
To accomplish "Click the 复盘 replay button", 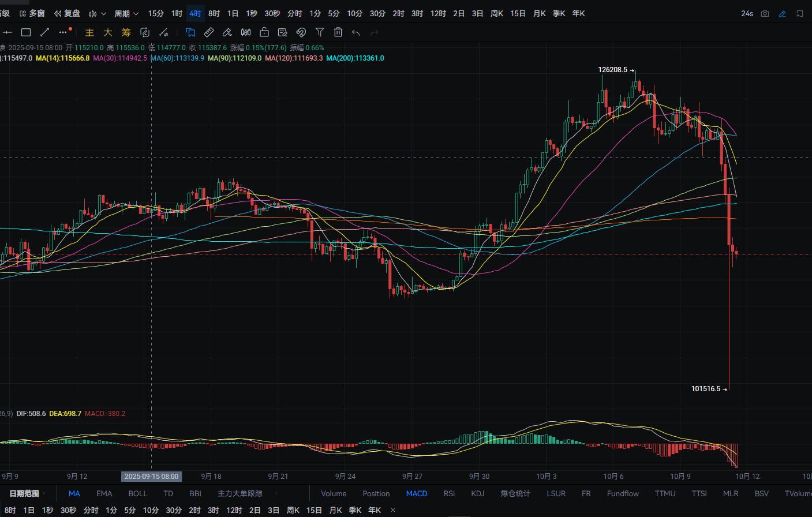I will pyautogui.click(x=67, y=13).
